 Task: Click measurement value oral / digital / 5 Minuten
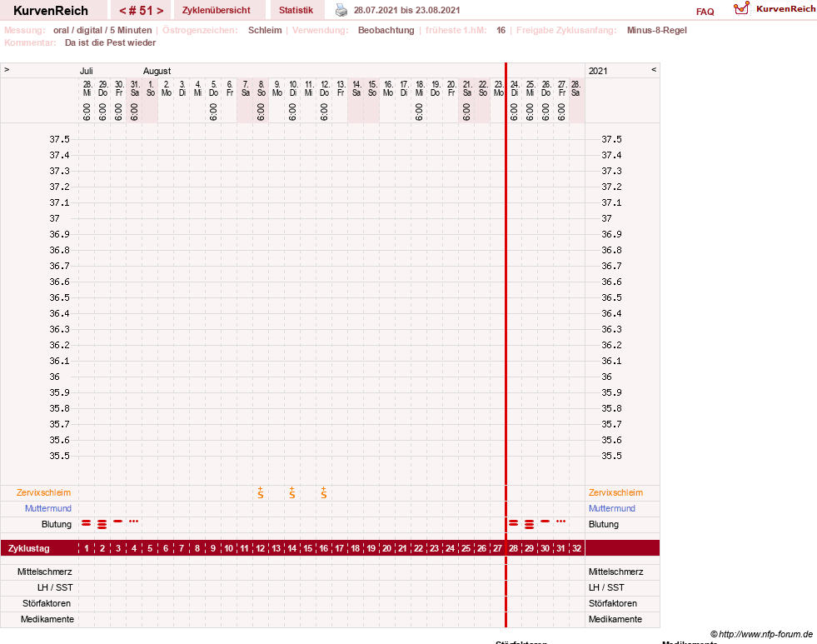click(102, 30)
